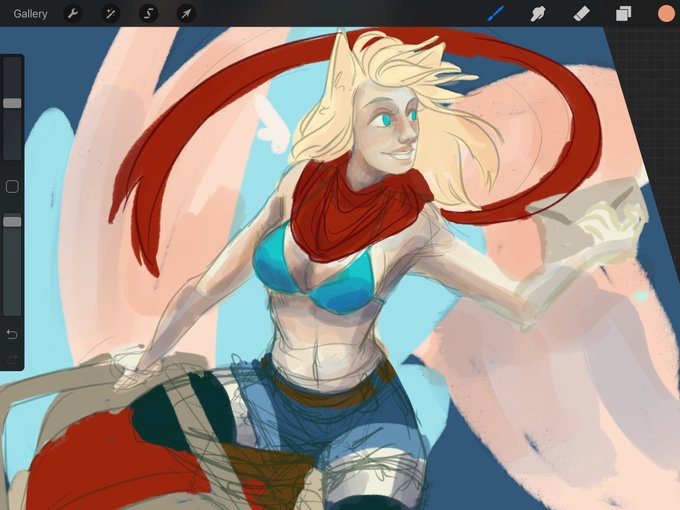Redo the stroke using the sidebar arrow
Image resolution: width=680 pixels, height=510 pixels.
click(12, 359)
